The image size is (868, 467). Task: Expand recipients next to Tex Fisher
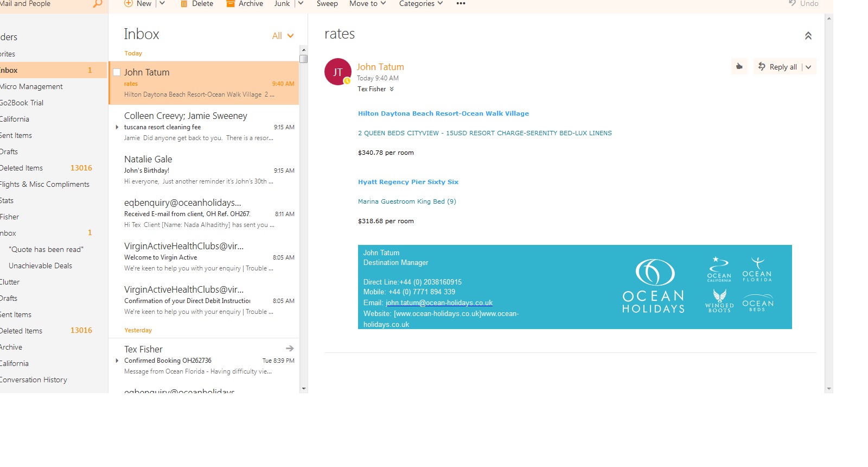[x=392, y=89]
